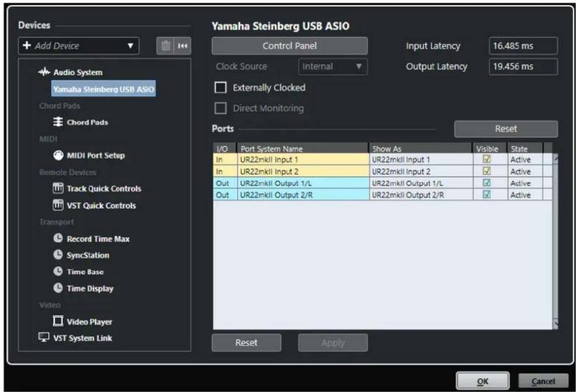Open Chord Pads settings entry
The image size is (576, 392).
[87, 123]
